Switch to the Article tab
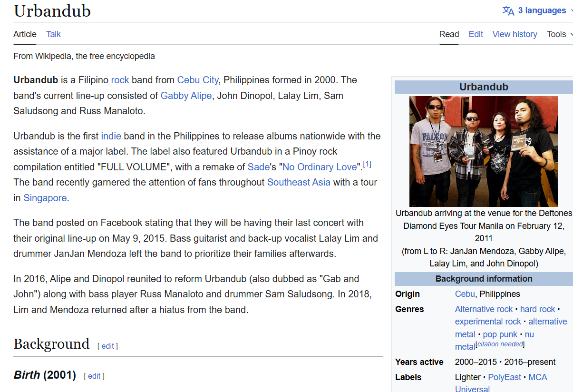The width and height of the screenshot is (573, 392). point(25,34)
